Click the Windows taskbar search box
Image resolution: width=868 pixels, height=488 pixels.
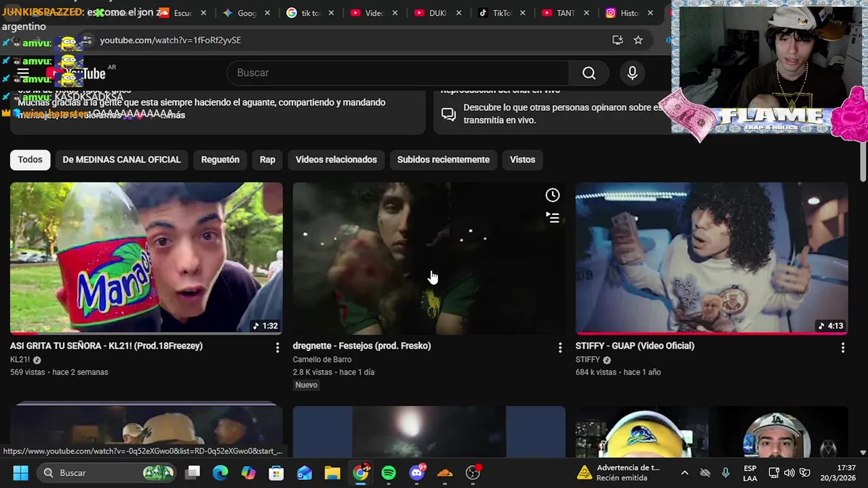tap(107, 472)
